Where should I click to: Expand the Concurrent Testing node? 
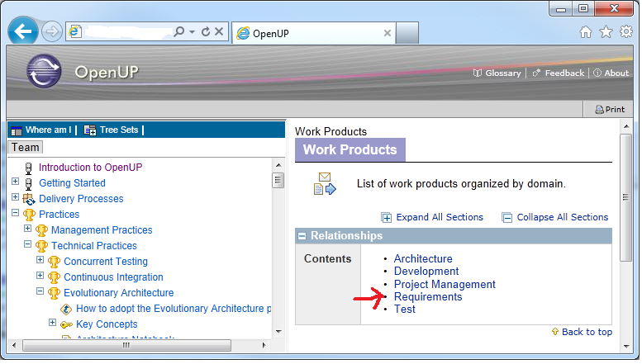pos(40,260)
